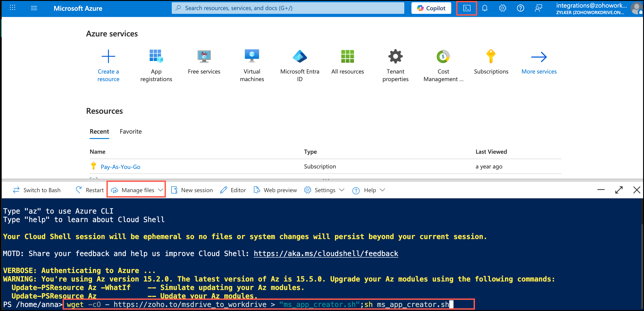Click the Copilot button
644x311 pixels.
tap(431, 8)
